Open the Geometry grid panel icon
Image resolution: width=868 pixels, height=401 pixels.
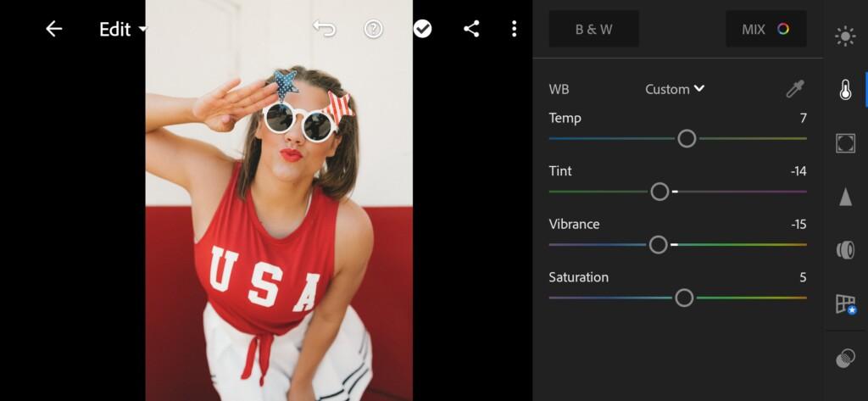(845, 304)
